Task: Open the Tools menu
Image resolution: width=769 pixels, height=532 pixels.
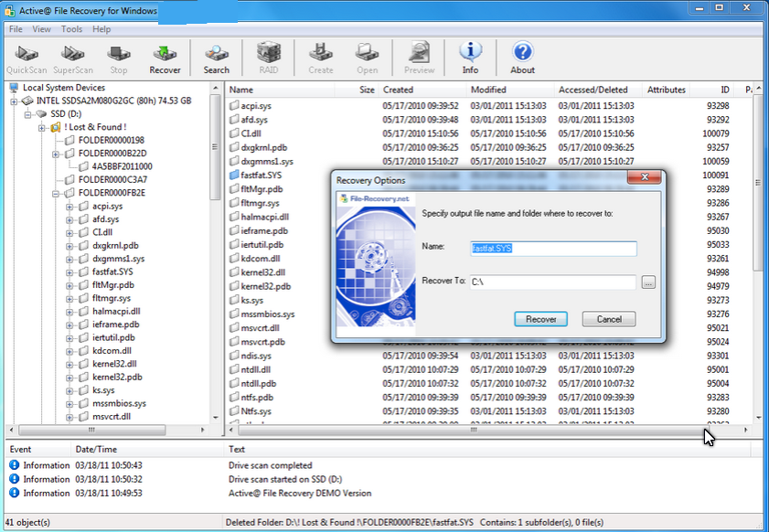Action: tap(71, 29)
